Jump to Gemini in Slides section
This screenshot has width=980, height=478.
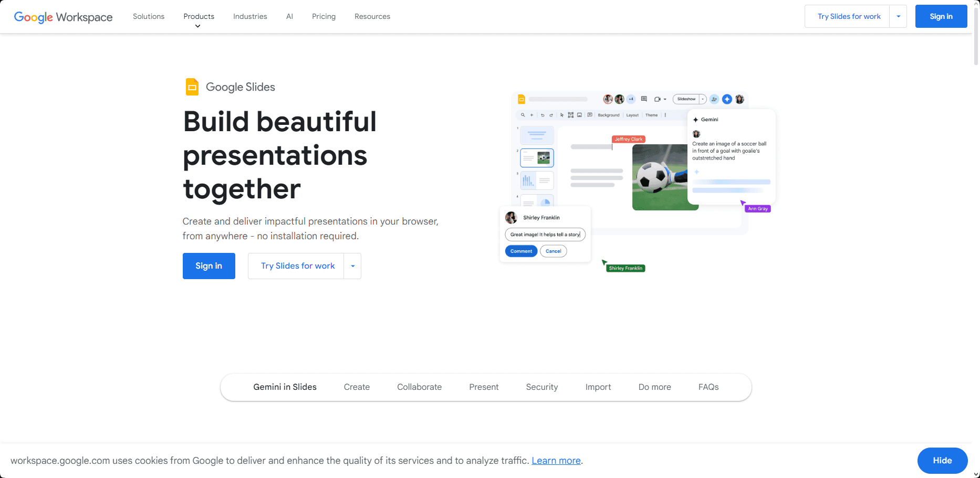[x=285, y=387]
